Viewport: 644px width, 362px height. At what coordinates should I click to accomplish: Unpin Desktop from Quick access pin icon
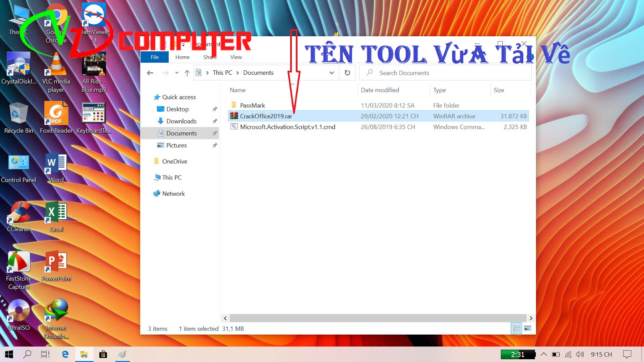215,109
